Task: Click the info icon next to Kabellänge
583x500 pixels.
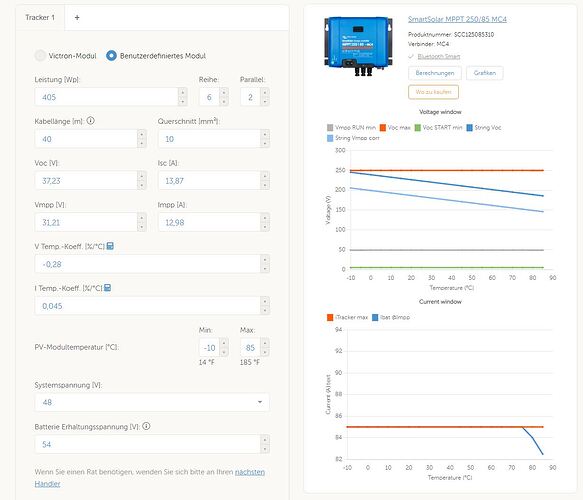Action: 90,121
